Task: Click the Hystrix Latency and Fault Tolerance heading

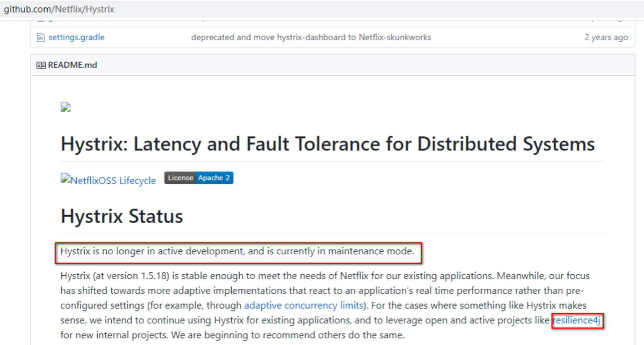Action: pyautogui.click(x=328, y=144)
